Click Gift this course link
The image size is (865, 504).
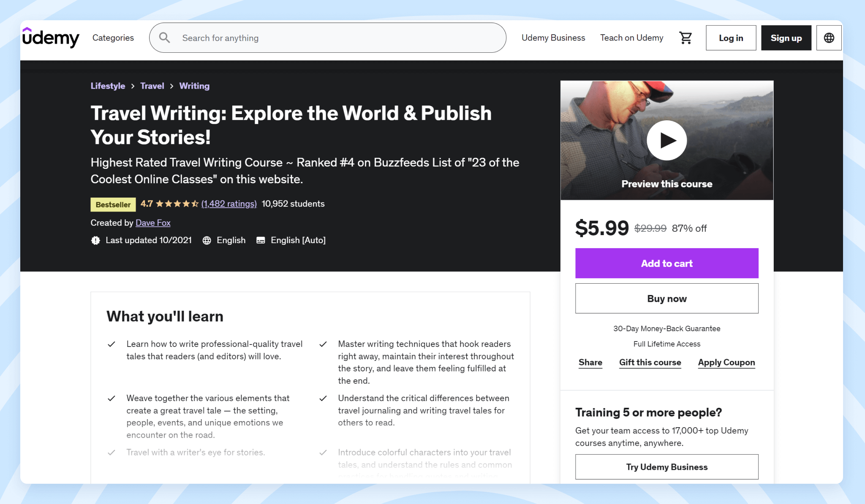pyautogui.click(x=650, y=363)
